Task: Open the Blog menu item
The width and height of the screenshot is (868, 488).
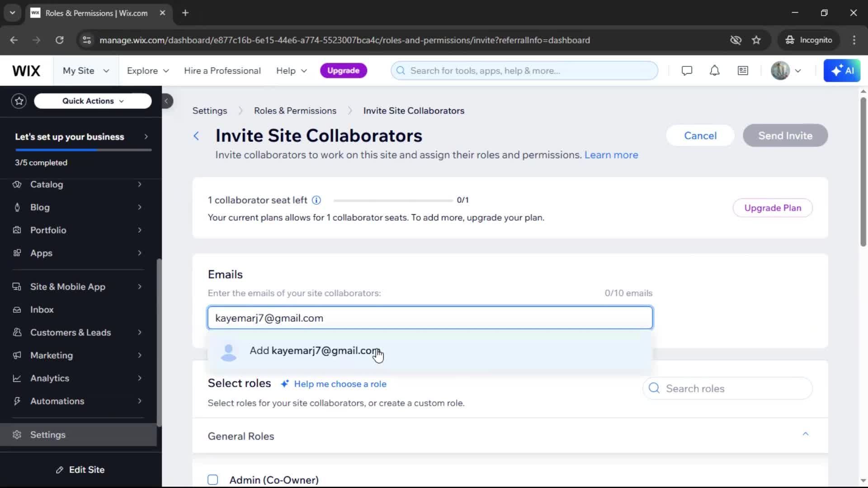Action: coord(78,207)
